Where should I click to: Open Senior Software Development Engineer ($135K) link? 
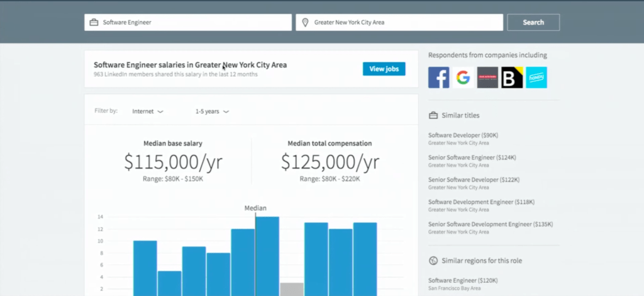pyautogui.click(x=491, y=224)
